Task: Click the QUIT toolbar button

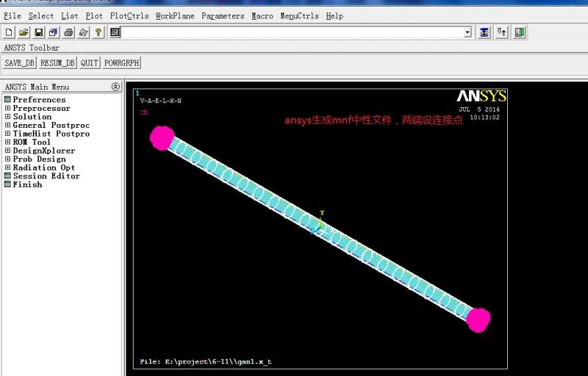Action: pos(90,62)
